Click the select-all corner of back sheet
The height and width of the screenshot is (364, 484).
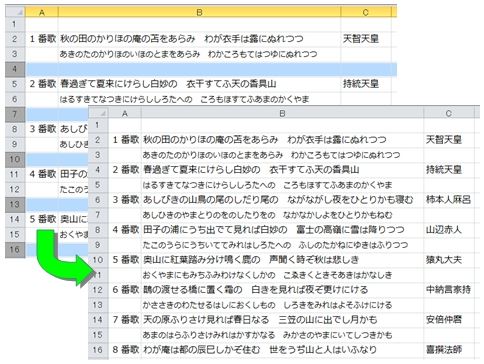(x=15, y=12)
